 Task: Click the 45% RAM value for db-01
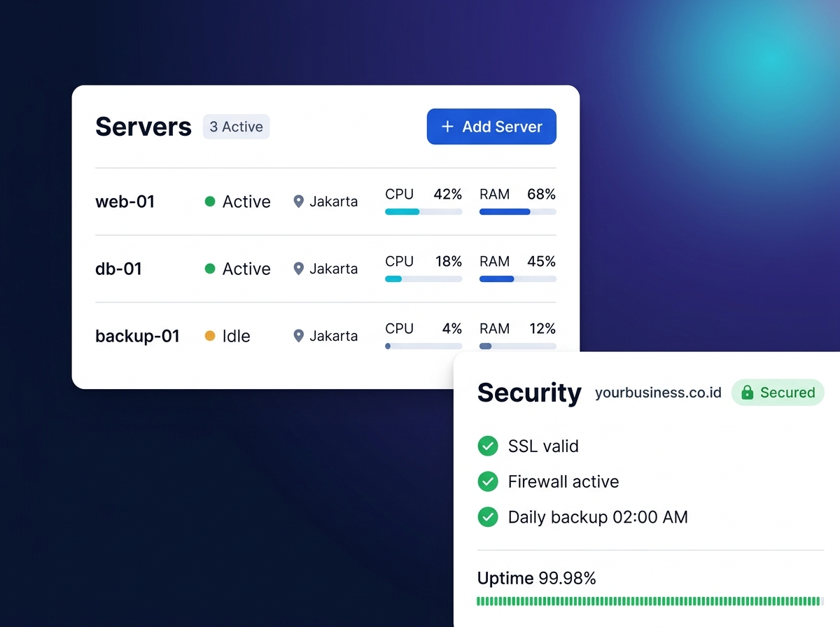542,261
